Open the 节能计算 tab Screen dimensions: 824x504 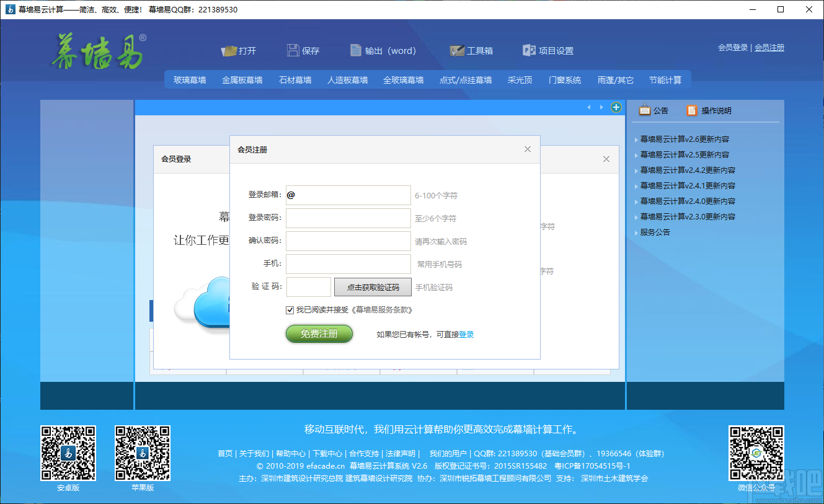pos(666,79)
